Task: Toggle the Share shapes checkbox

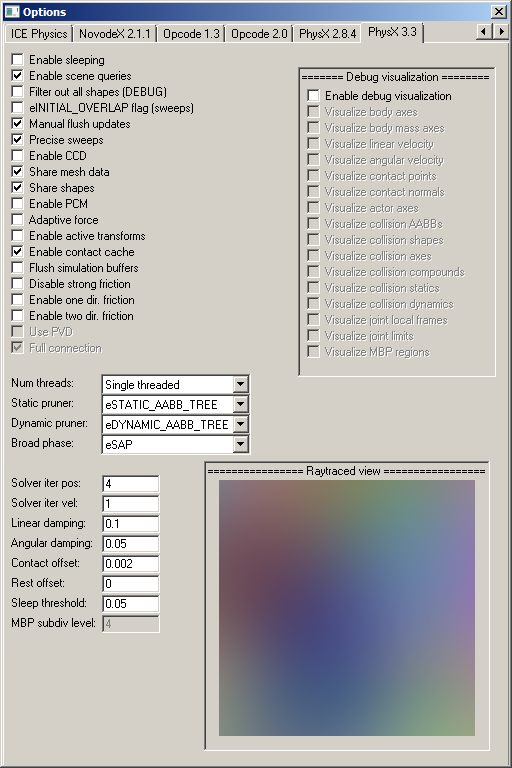Action: click(18, 188)
